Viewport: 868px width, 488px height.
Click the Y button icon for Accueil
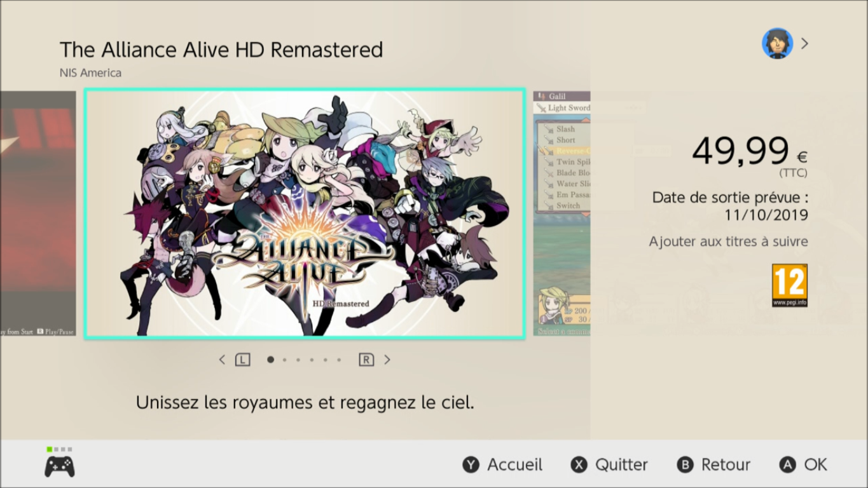click(471, 464)
